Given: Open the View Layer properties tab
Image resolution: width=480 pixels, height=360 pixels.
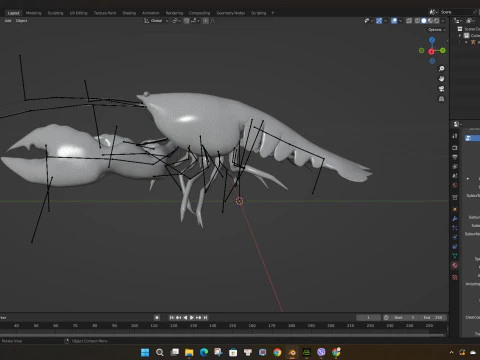Looking at the screenshot, I should 455,166.
